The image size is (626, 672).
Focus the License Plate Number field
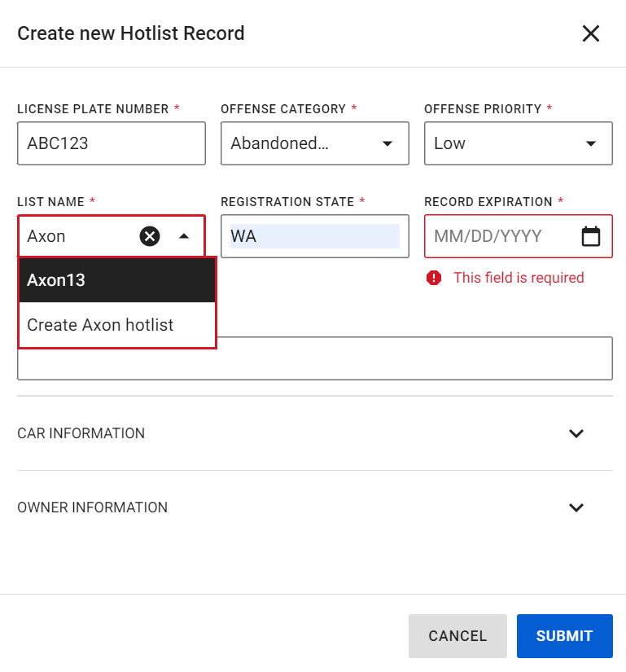point(111,143)
